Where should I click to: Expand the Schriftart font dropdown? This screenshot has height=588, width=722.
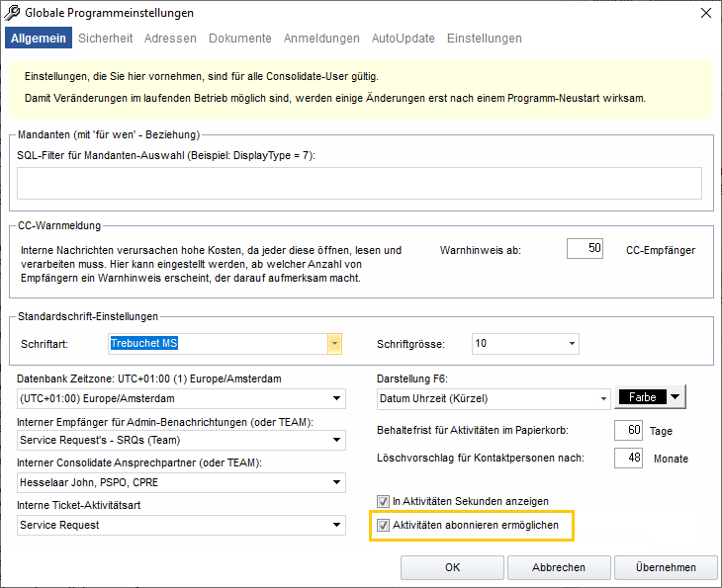pyautogui.click(x=335, y=344)
